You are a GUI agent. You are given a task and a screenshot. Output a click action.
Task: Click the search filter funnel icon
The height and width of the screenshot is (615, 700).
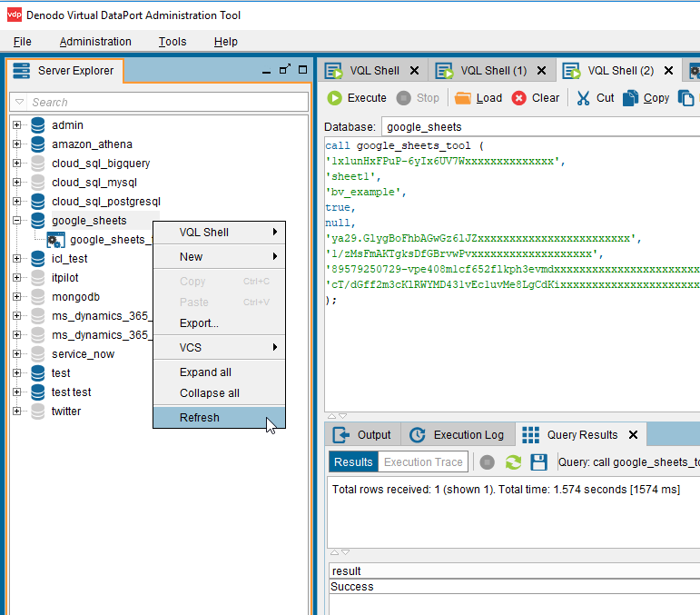point(20,102)
